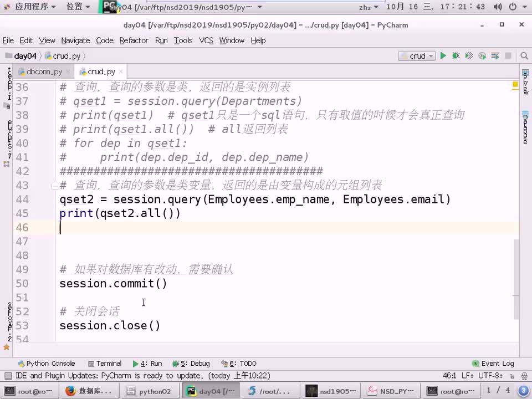Screen dimensions: 532x399
Task: Click the day04 breadcrumb folder
Action: pyautogui.click(x=21, y=56)
